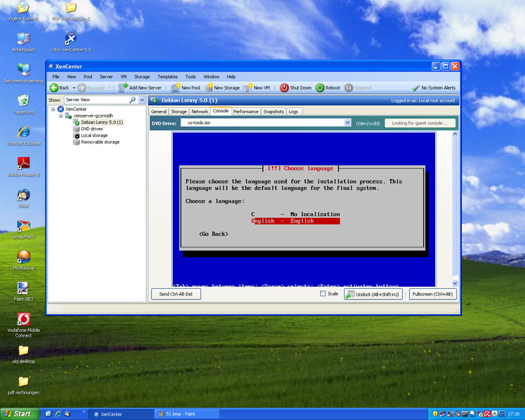Enable the Scale checkbox
This screenshot has height=420, width=525.
click(323, 294)
